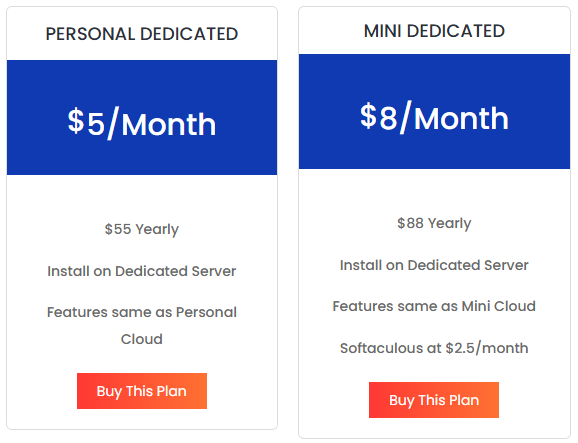578x443 pixels.
Task: Click the word MINI in plan title
Action: (x=383, y=31)
